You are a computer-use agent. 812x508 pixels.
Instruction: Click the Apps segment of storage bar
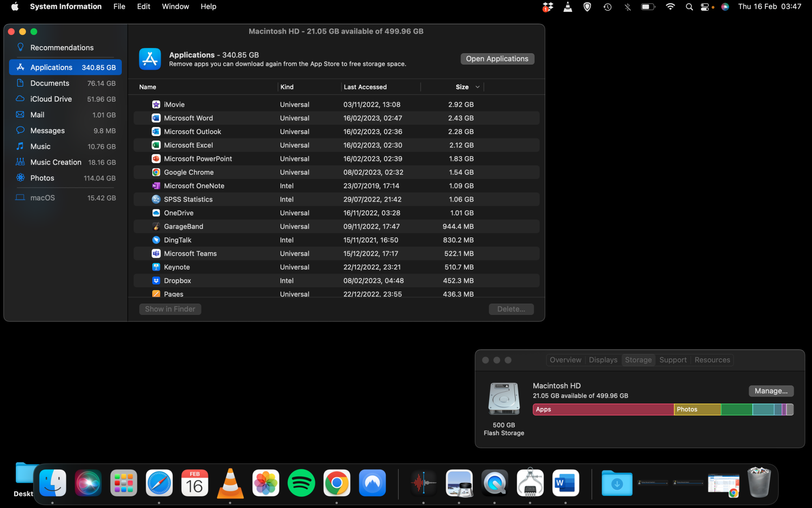tap(603, 409)
